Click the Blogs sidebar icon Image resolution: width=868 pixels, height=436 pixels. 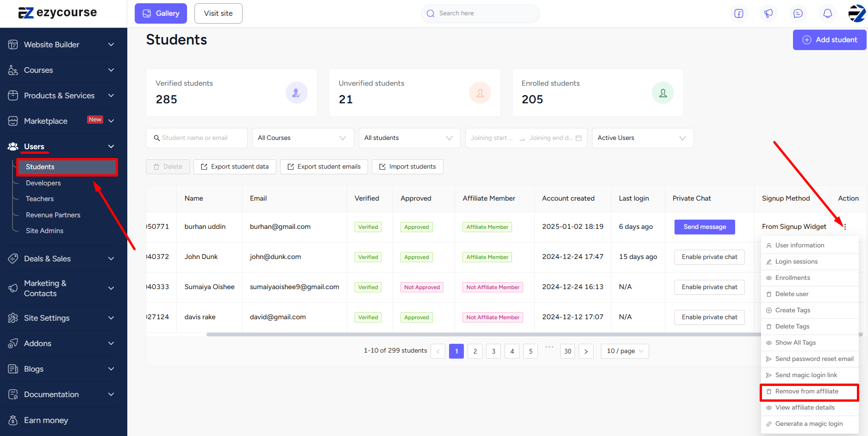[x=13, y=369]
